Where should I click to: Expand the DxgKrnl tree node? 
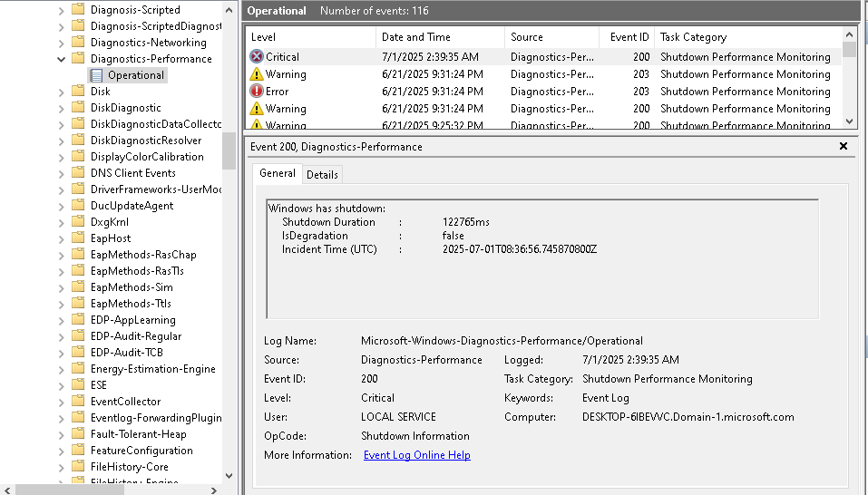tap(62, 222)
